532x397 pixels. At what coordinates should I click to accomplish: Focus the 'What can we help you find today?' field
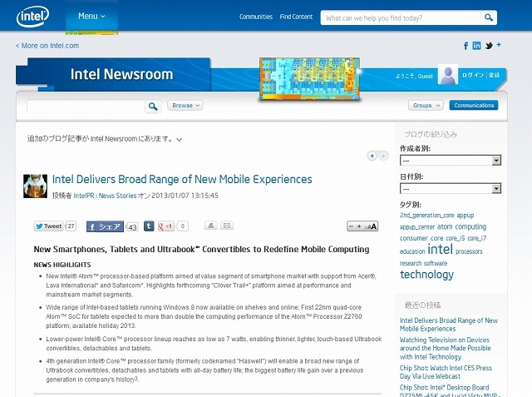[x=401, y=17]
